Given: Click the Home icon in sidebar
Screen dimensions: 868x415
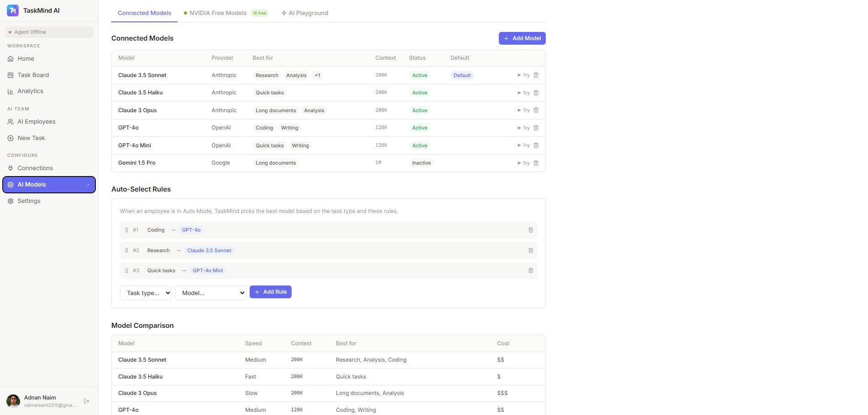Looking at the screenshot, I should (x=10, y=59).
